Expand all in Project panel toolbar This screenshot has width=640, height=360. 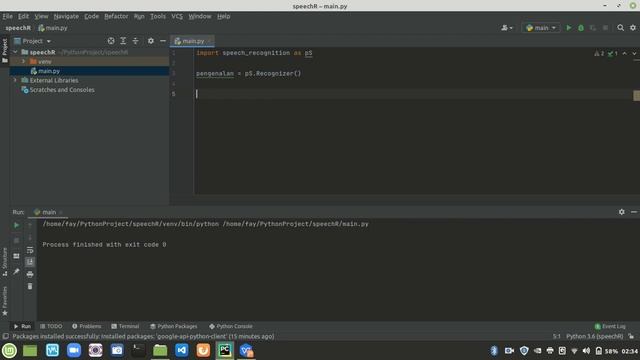[x=123, y=41]
